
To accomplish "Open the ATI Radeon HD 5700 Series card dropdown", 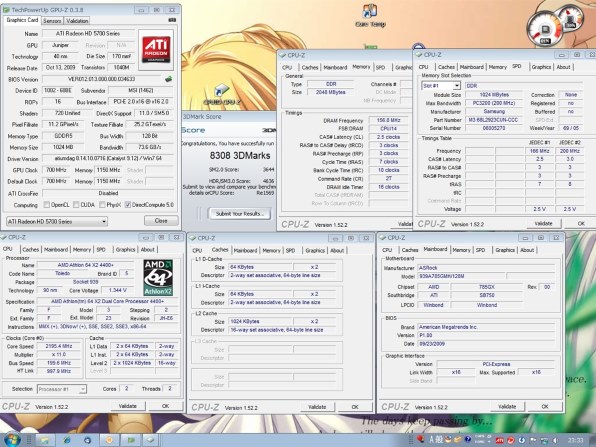I will [x=57, y=221].
